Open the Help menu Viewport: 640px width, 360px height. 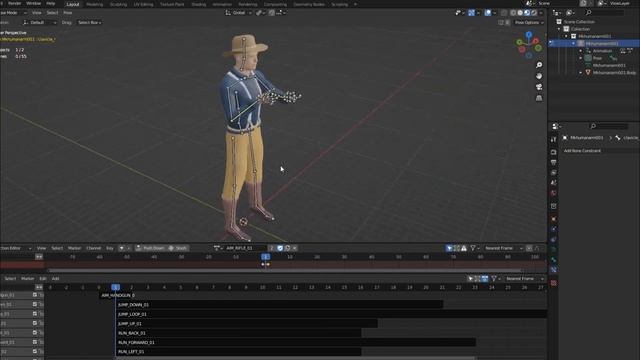[51, 3]
